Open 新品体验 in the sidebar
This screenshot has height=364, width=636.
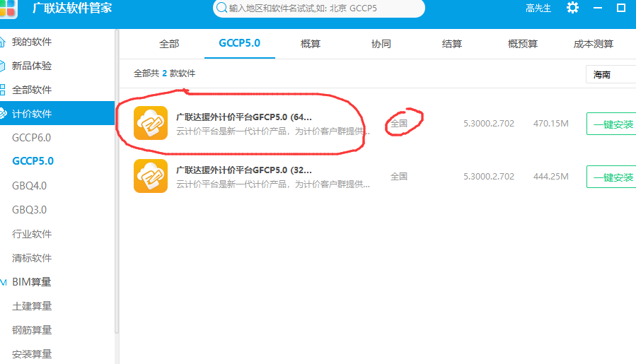[x=32, y=66]
